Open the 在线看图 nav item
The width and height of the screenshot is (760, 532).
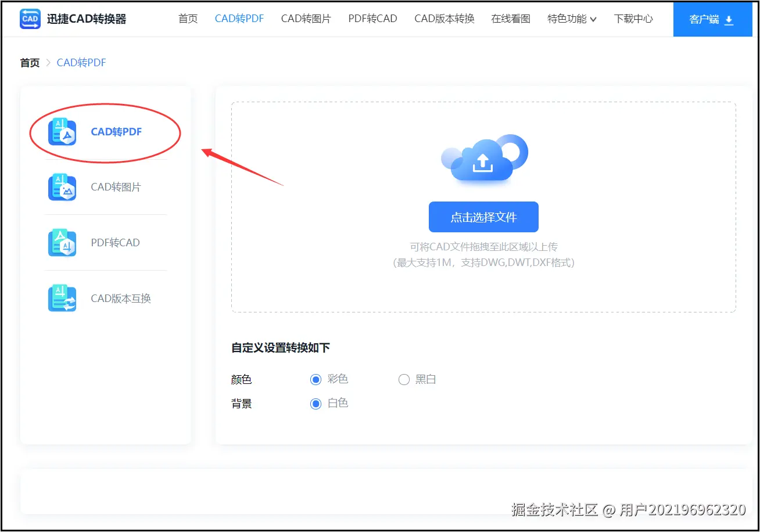[511, 19]
